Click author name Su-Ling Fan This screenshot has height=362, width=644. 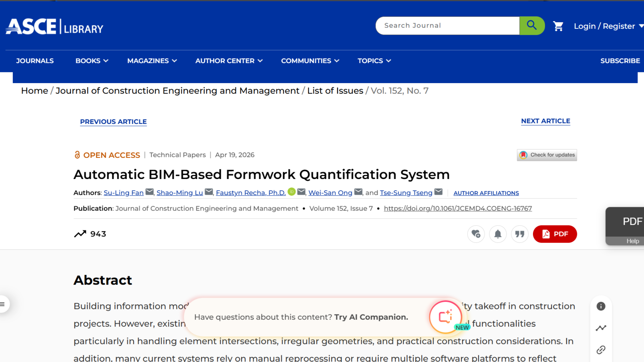point(123,193)
